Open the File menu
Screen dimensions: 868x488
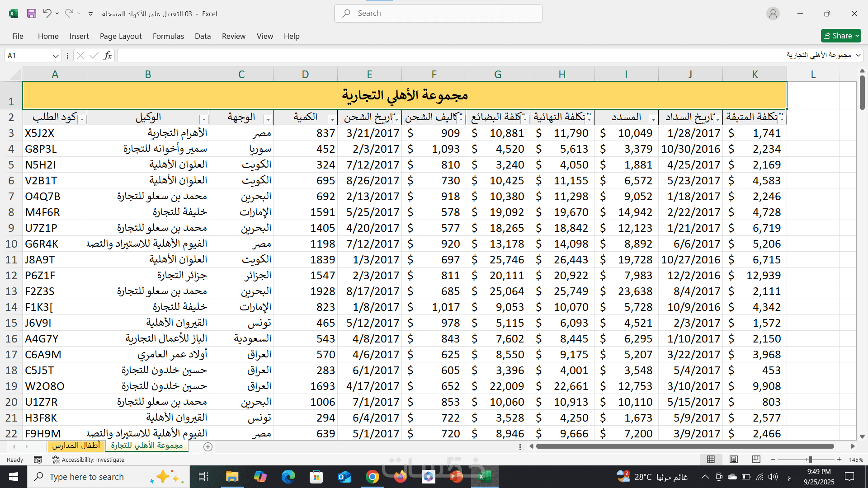pyautogui.click(x=18, y=36)
